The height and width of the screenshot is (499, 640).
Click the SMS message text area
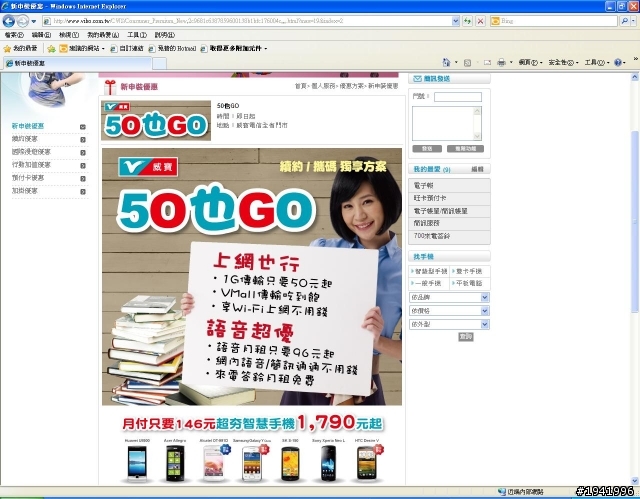[447, 124]
